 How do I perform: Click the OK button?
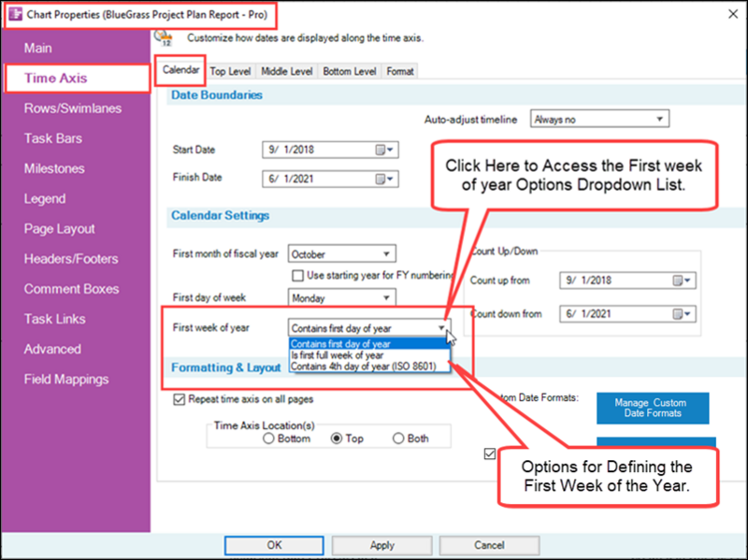274,545
